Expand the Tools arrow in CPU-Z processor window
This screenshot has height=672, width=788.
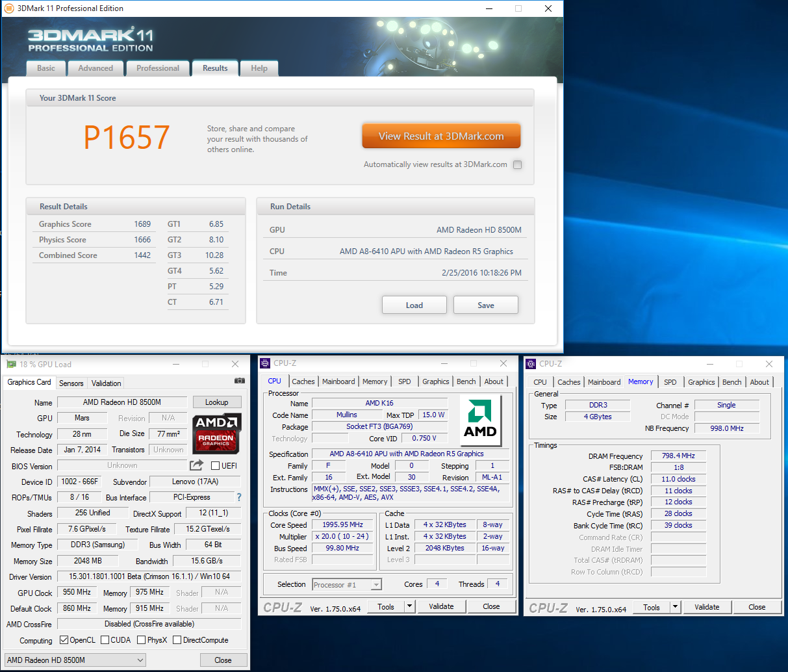click(x=410, y=606)
